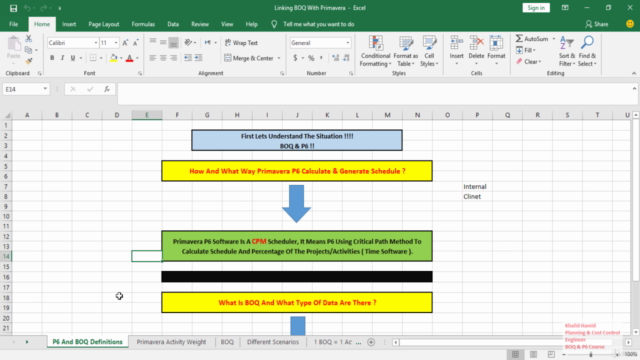This screenshot has height=360, width=640.
Task: Open Conditional Formatting menu
Action: tap(376, 51)
